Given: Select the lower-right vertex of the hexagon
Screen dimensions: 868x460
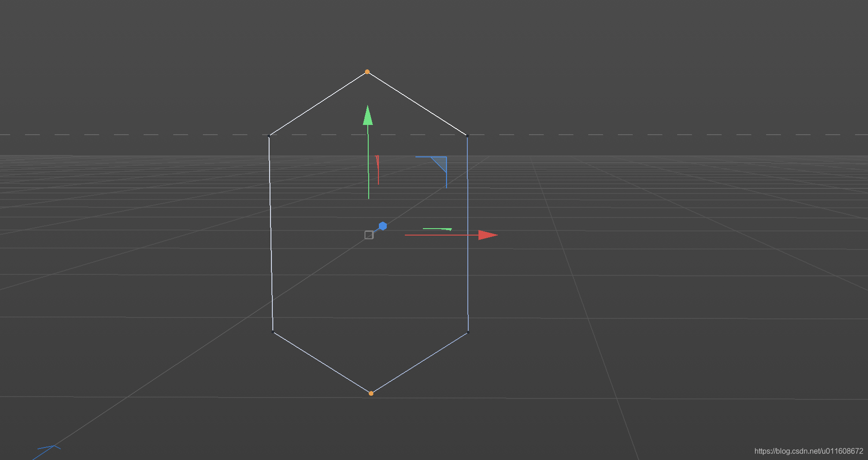Looking at the screenshot, I should pyautogui.click(x=468, y=332).
